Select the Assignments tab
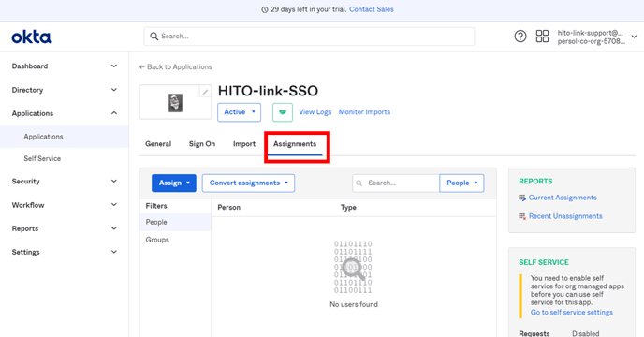 point(295,144)
